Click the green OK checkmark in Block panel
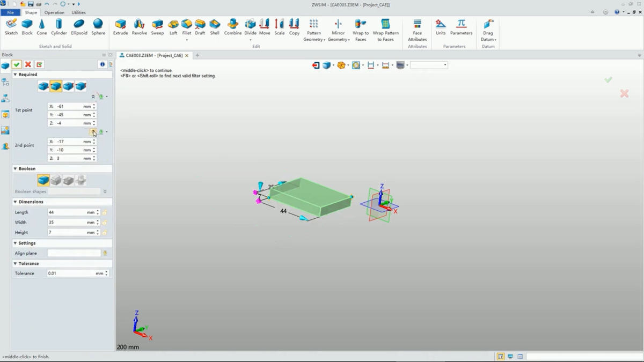Image resolution: width=644 pixels, height=362 pixels. [17, 64]
